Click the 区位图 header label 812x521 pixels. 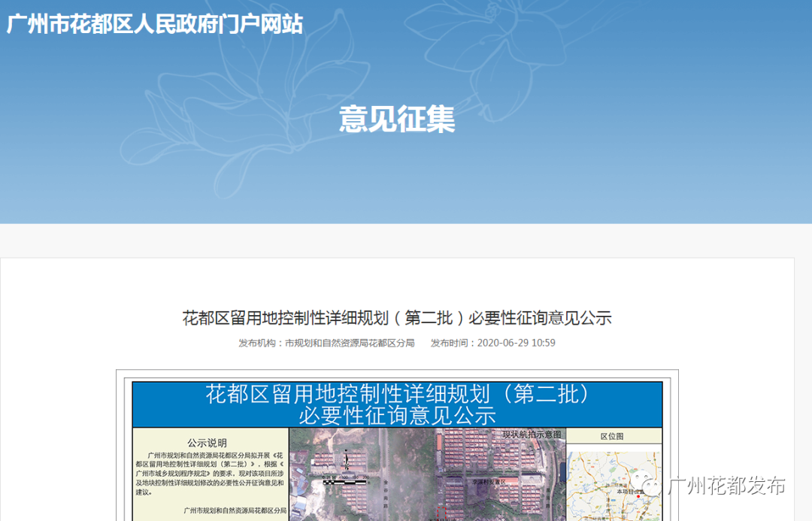(613, 436)
